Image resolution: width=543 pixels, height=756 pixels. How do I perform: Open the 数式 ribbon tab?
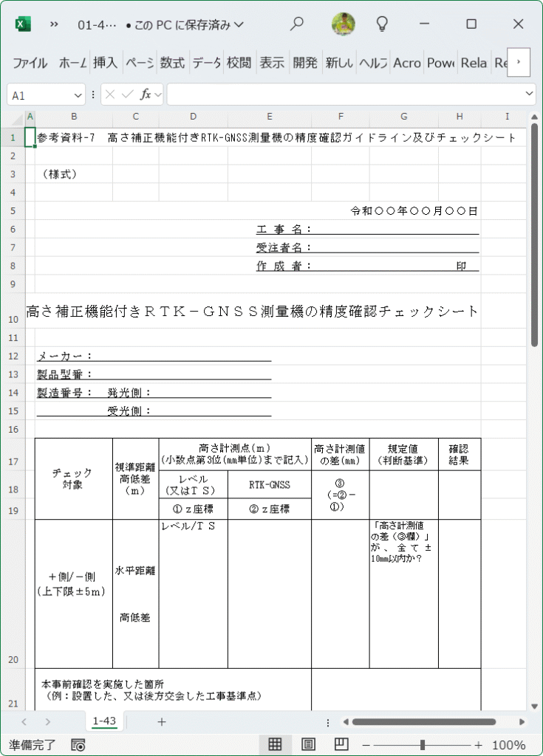click(x=172, y=63)
